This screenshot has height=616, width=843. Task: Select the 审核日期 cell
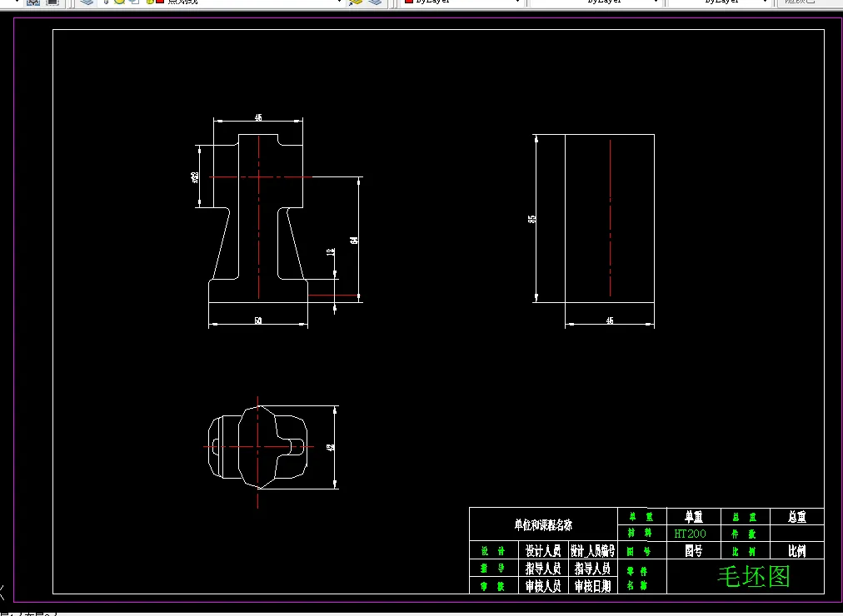592,585
